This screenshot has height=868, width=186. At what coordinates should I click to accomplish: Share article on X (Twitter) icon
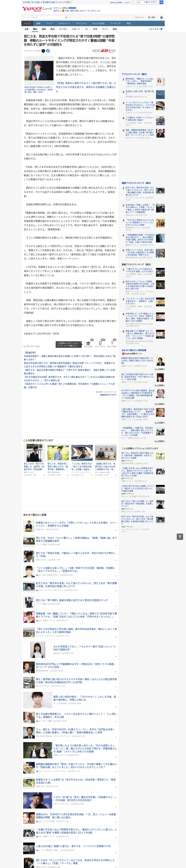coord(43,51)
